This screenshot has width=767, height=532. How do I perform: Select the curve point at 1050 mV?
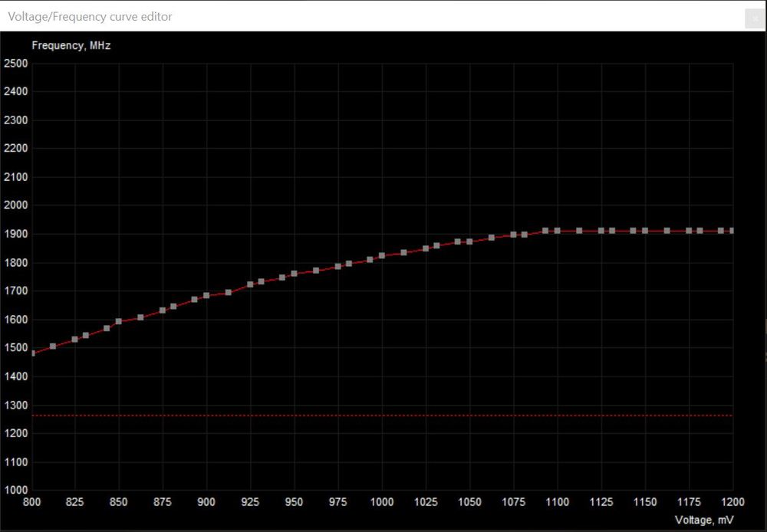(469, 241)
